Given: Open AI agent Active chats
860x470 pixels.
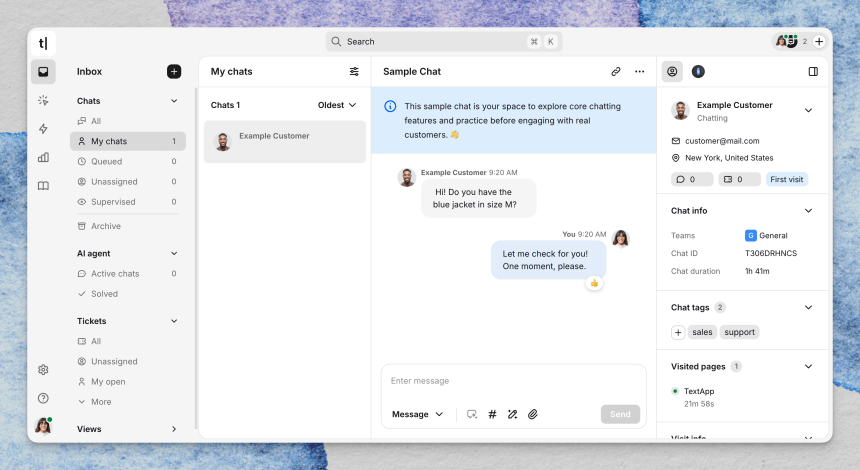Looking at the screenshot, I should coord(128,274).
